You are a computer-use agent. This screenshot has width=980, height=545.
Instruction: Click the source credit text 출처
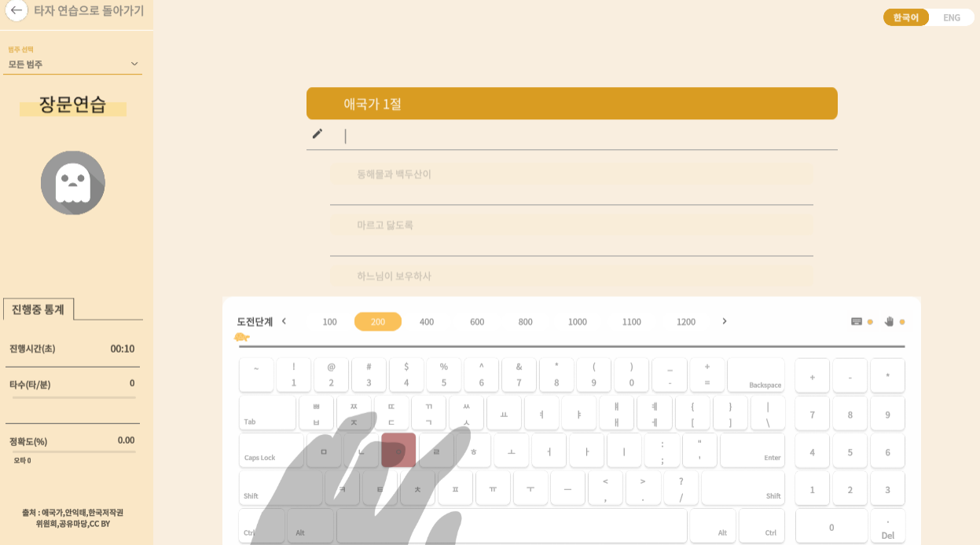72,518
